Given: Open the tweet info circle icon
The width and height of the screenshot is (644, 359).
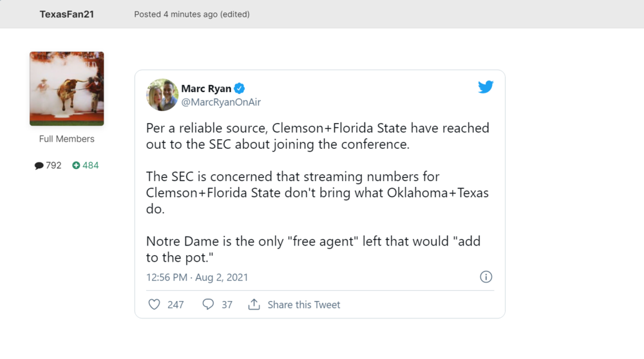Looking at the screenshot, I should [486, 277].
